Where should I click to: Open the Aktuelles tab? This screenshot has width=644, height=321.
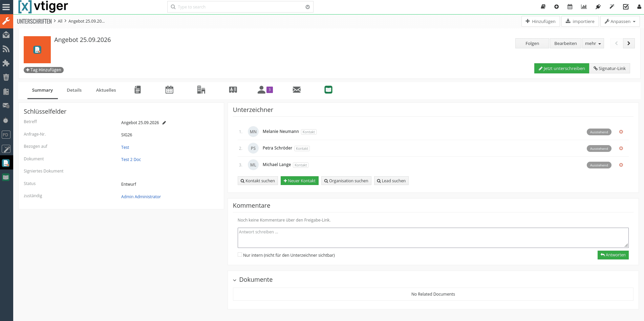106,90
